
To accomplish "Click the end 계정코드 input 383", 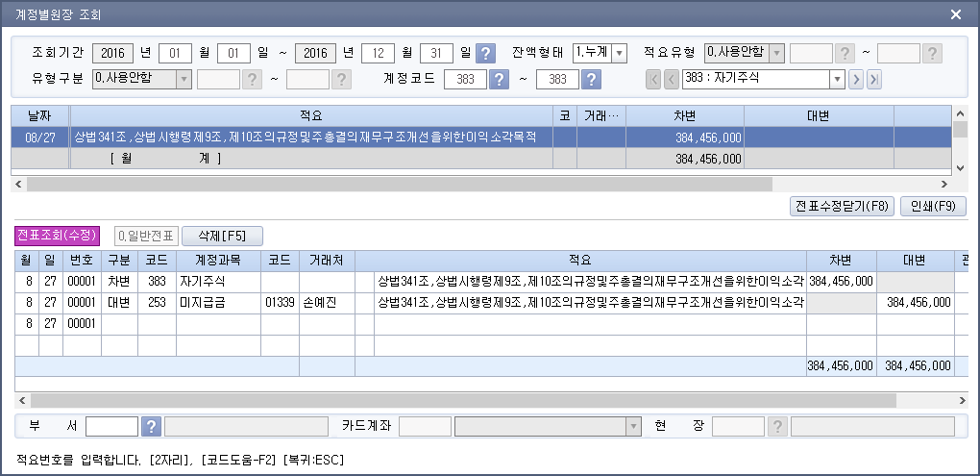I will [557, 80].
